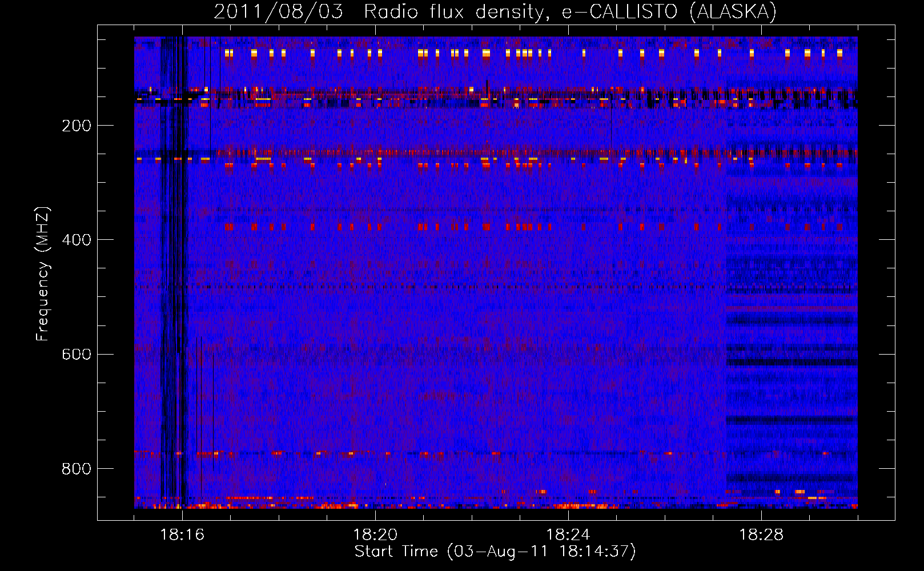Click the 200 frequency tick label
The width and height of the screenshot is (924, 571).
coord(77,126)
